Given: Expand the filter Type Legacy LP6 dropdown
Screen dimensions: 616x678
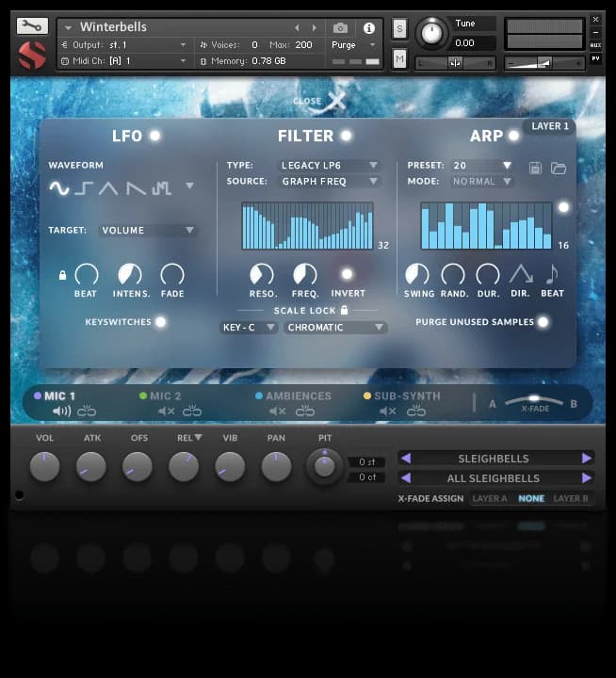Looking at the screenshot, I should [x=330, y=166].
